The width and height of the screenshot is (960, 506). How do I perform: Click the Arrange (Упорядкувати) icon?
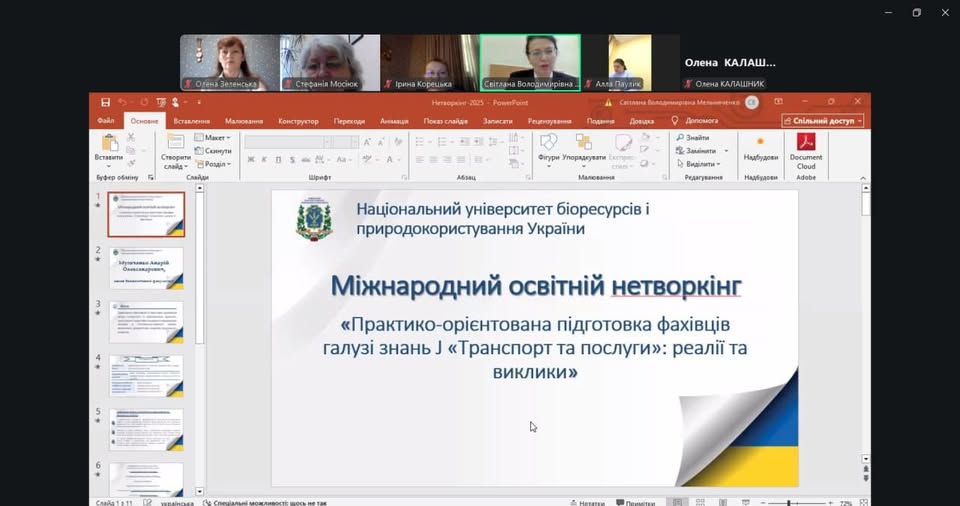pos(584,143)
